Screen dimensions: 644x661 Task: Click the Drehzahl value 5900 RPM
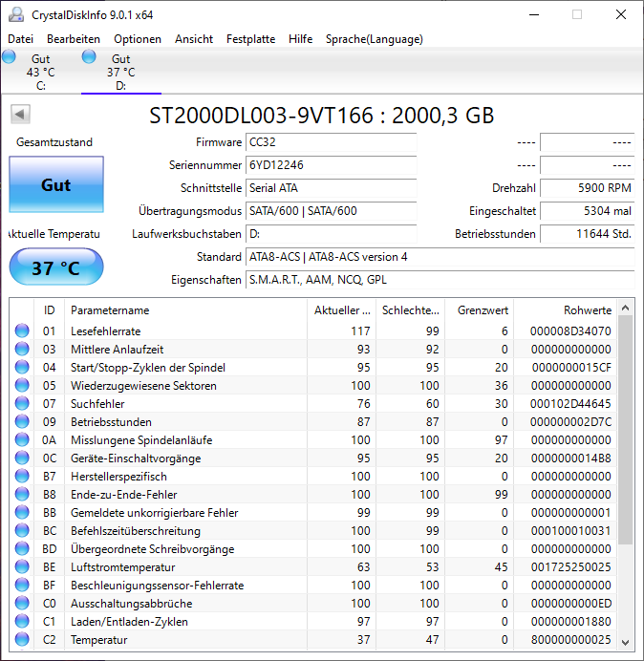click(x=587, y=187)
